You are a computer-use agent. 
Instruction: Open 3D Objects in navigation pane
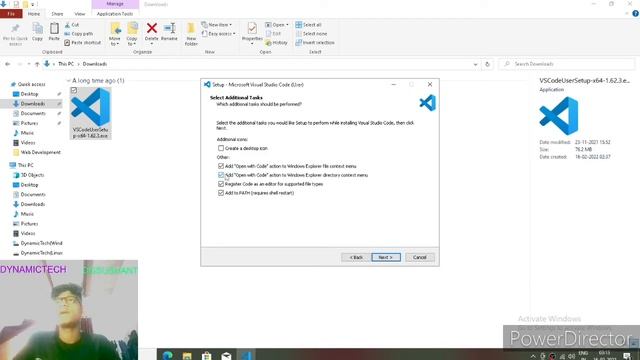click(32, 175)
